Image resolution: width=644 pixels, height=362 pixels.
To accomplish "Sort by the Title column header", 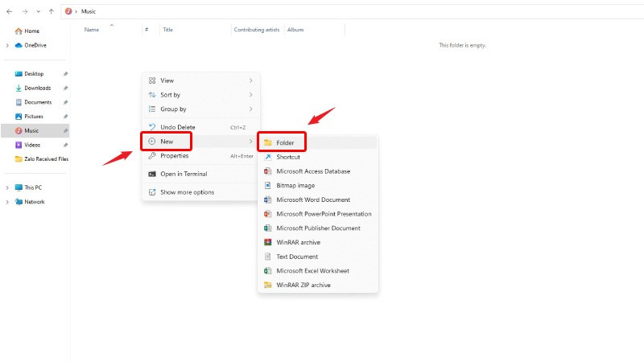I will [167, 30].
